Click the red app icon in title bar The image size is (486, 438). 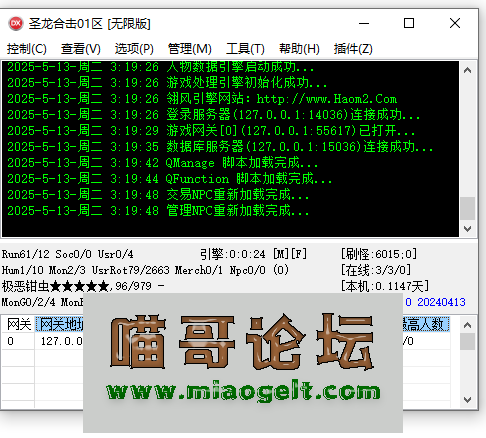(15, 23)
